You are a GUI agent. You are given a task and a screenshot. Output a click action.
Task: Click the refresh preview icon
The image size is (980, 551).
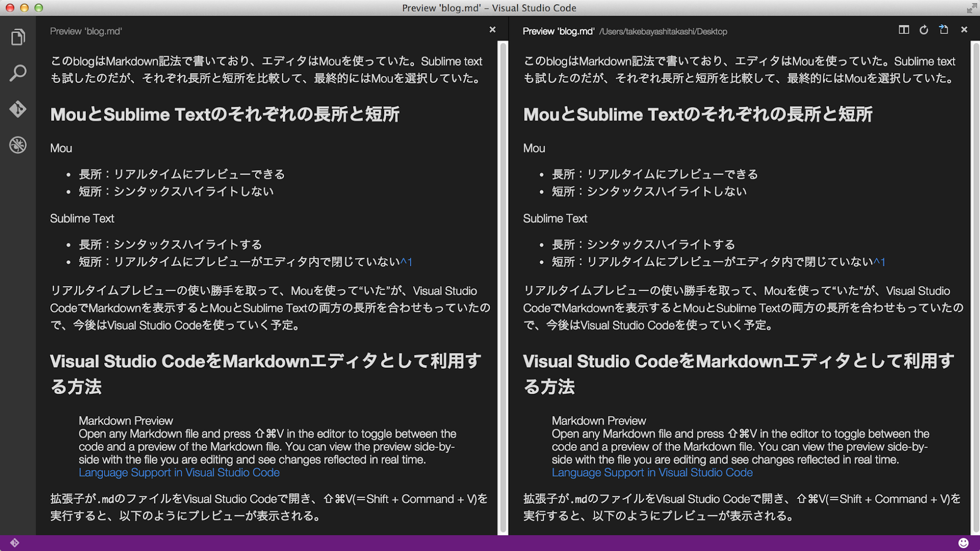[x=923, y=30]
